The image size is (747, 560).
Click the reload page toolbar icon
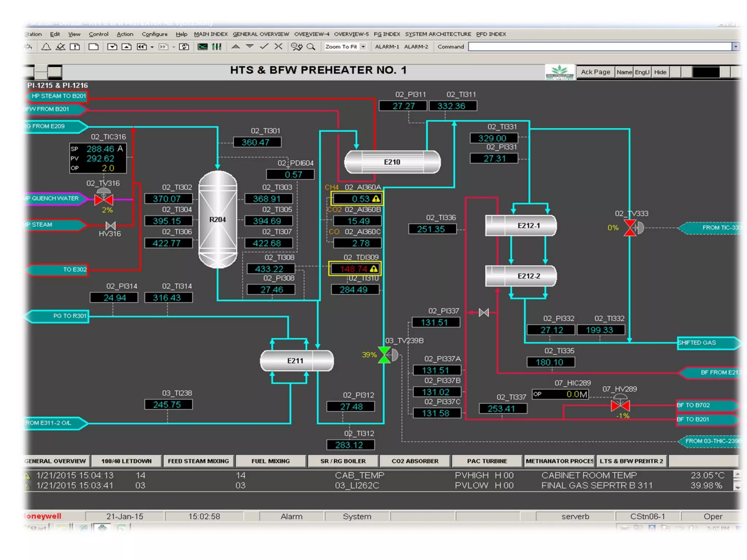point(184,47)
